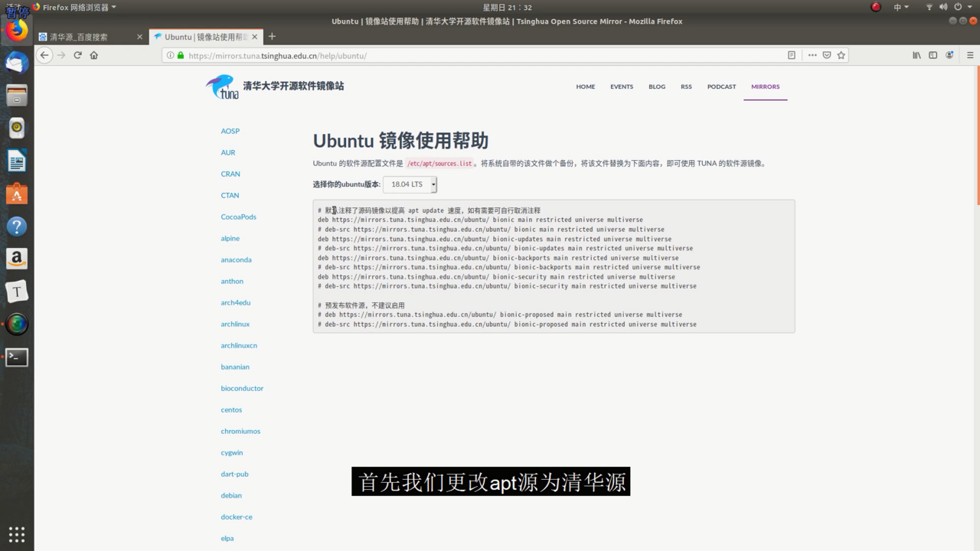Open the clock and calendar at 星期日 21:32
The width and height of the screenshot is (980, 551).
[507, 7]
